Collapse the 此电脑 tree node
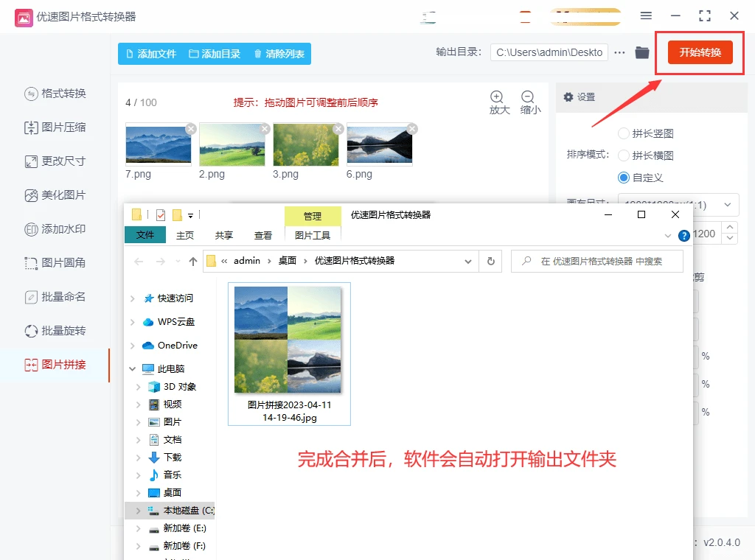Screen dimensions: 755x560 (x=133, y=368)
